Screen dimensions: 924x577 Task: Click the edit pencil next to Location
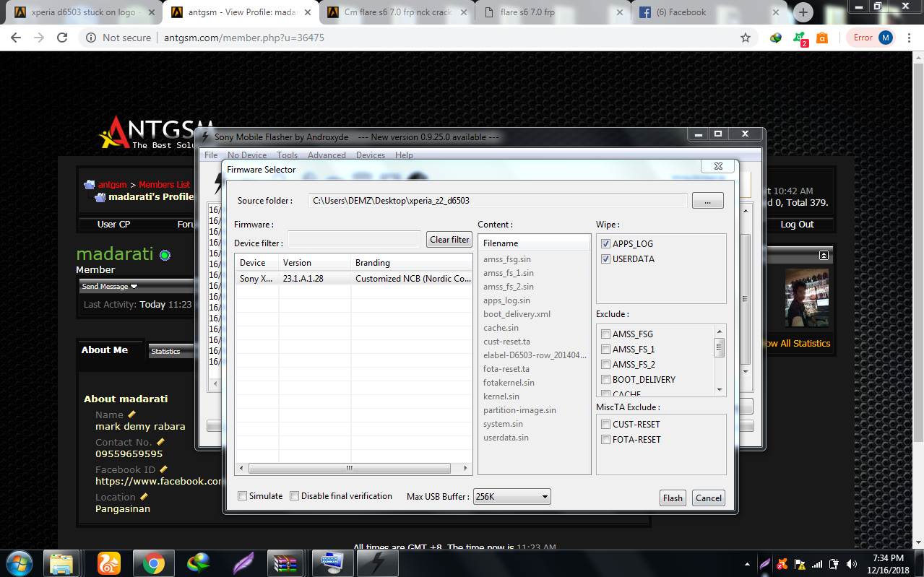[144, 497]
